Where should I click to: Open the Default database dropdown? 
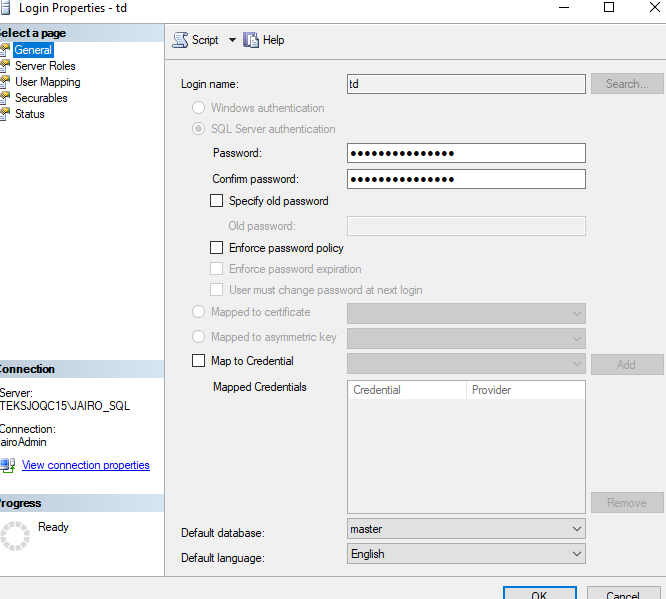pyautogui.click(x=576, y=529)
